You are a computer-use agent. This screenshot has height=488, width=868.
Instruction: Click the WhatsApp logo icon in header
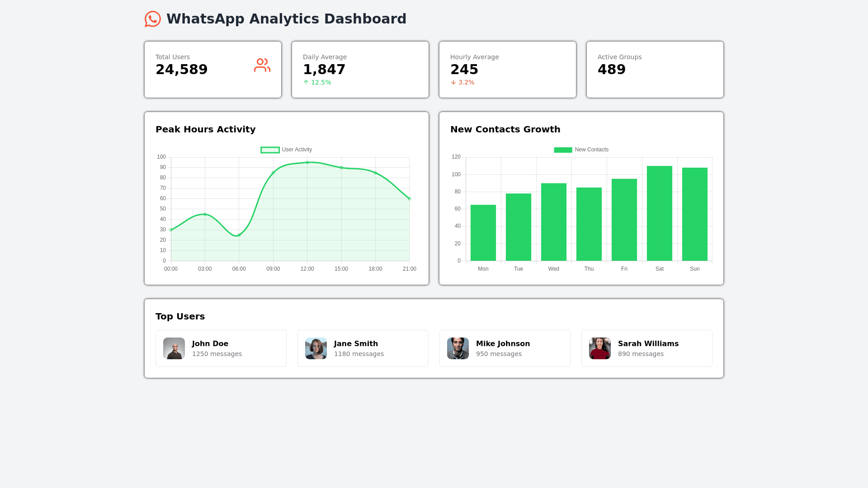(x=152, y=19)
